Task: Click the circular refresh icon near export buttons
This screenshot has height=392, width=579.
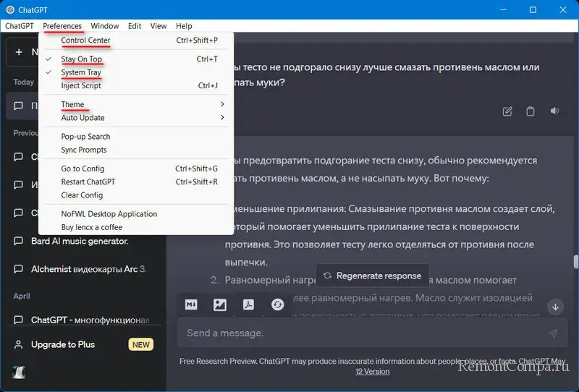Action: point(277,305)
